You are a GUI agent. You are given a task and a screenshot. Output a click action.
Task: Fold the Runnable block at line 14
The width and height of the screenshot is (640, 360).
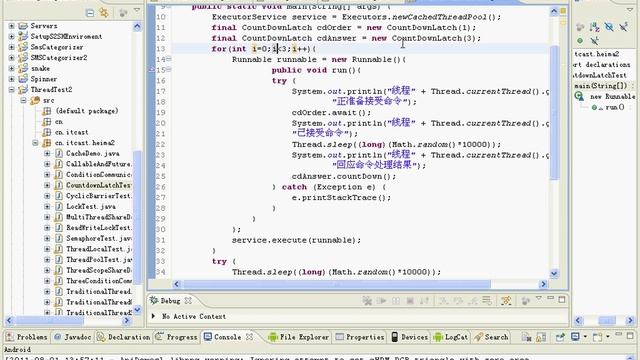point(169,59)
